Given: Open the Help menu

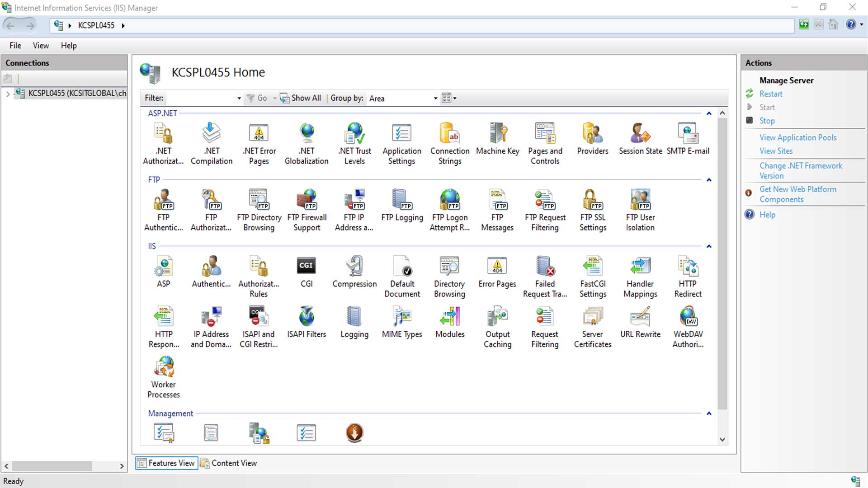Looking at the screenshot, I should [69, 46].
